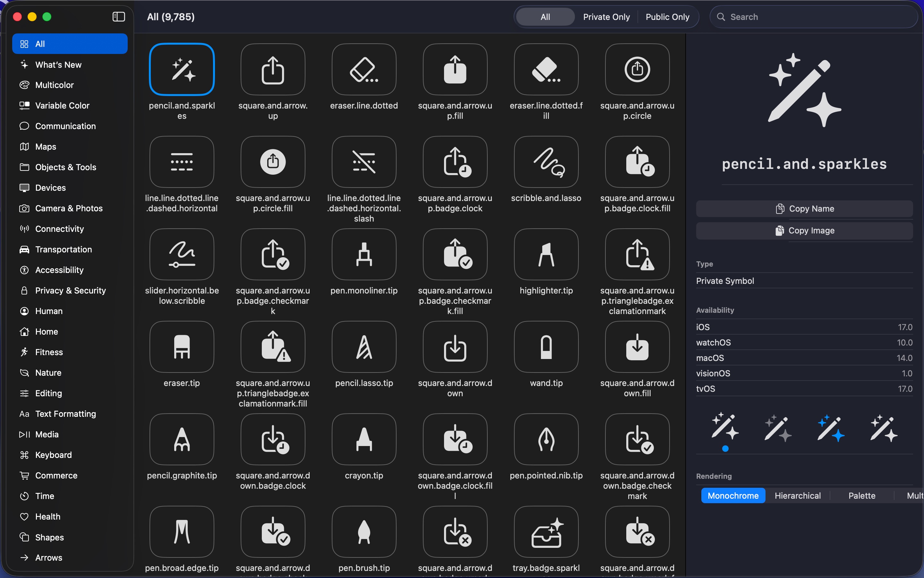This screenshot has width=924, height=578.
Task: Select the crayon.tip symbol icon
Action: [364, 439]
